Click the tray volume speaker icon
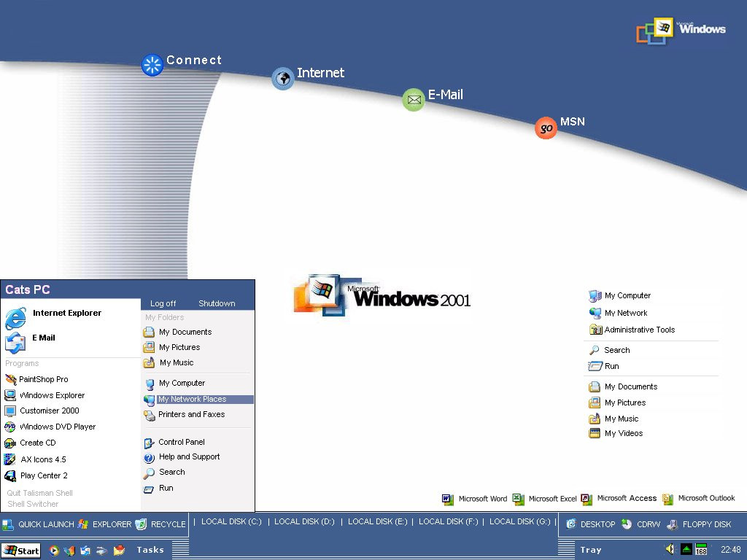This screenshot has height=560, width=747. point(670,550)
